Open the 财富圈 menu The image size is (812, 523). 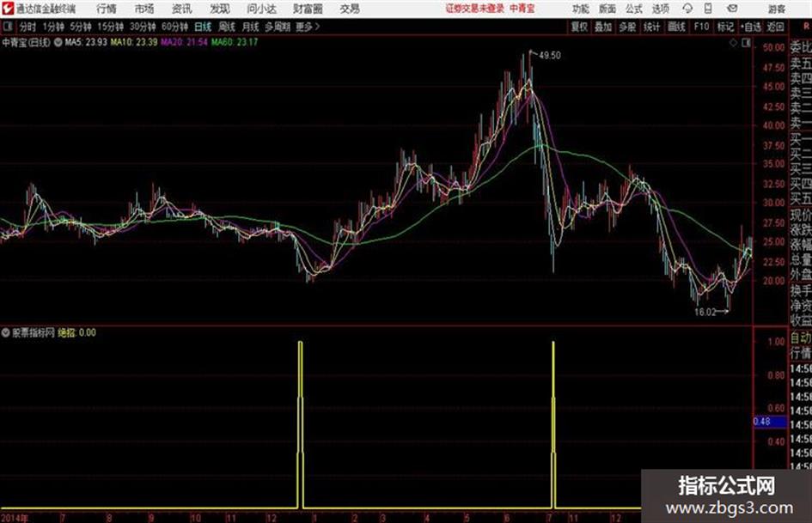click(x=308, y=9)
